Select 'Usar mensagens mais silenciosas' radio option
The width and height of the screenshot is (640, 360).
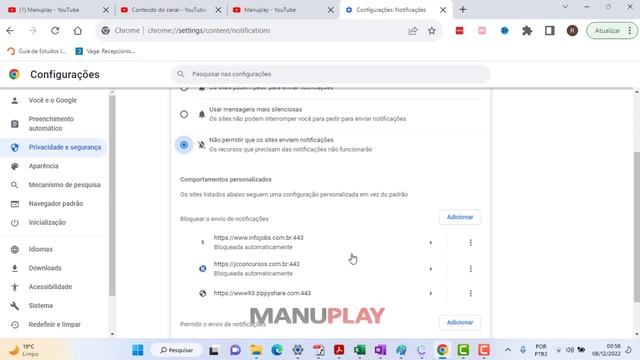click(184, 114)
